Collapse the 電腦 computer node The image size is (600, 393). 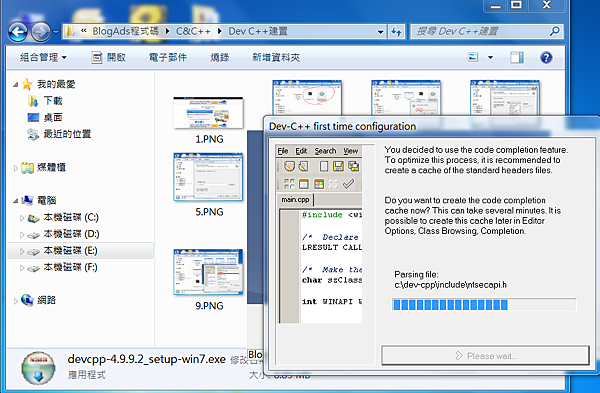click(15, 201)
